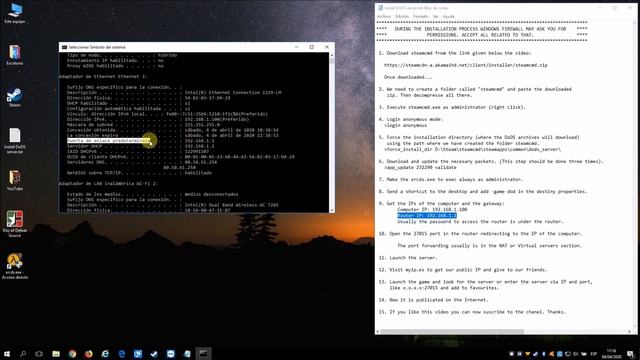This screenshot has width=640, height=360.
Task: Maximize the Notepad window
Action: coord(614,8)
